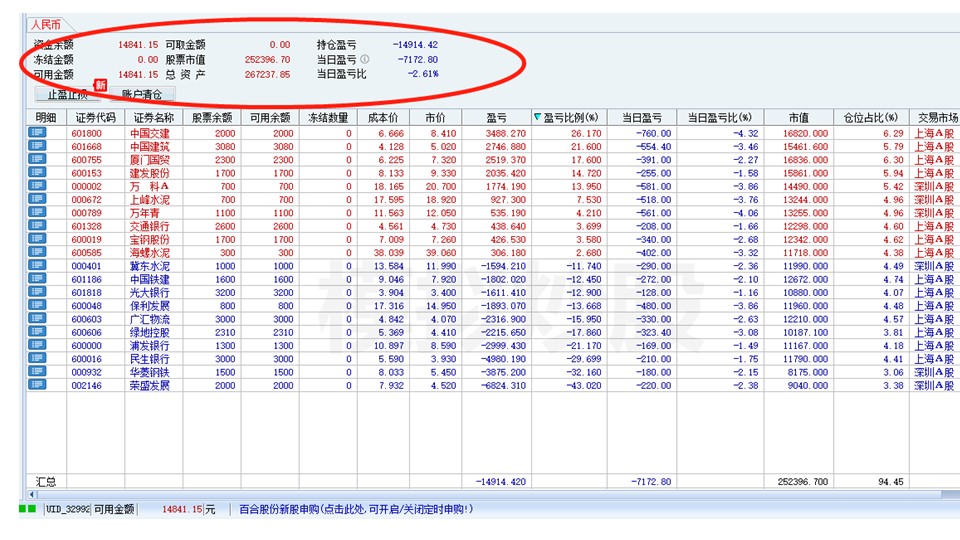Viewport: 960px width, 540px height.
Task: Open detail icon for 广汇物流 row
Action: click(37, 318)
